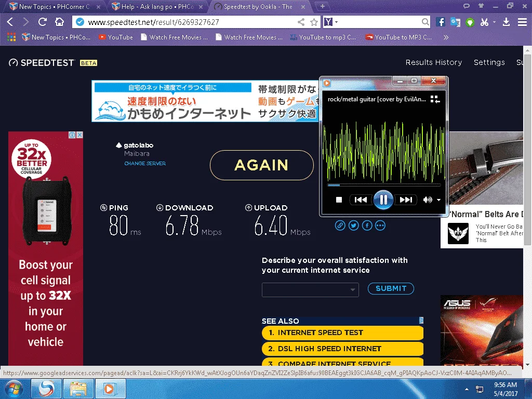Open the chat bubble icon in title bar
Viewport: 532px width, 399px height.
467,6
